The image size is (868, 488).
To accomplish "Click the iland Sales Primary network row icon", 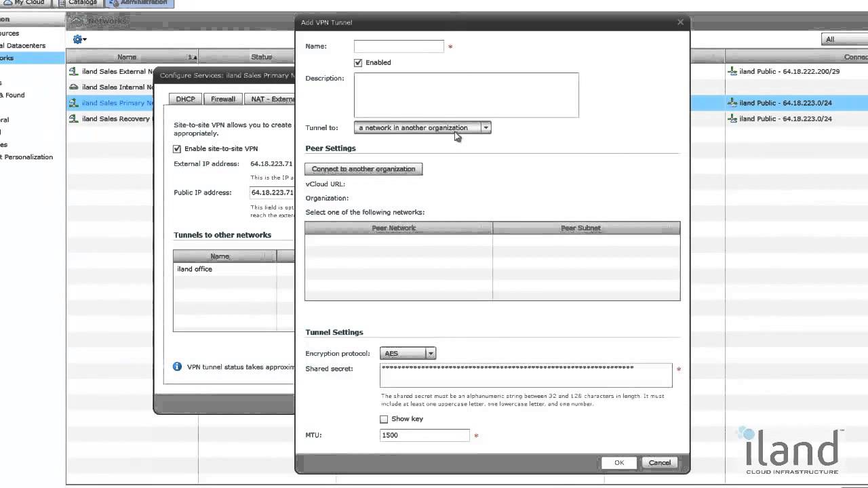I will [x=73, y=103].
